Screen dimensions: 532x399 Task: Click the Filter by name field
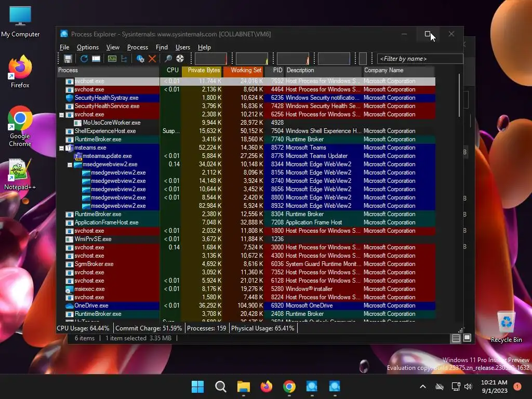tap(420, 59)
